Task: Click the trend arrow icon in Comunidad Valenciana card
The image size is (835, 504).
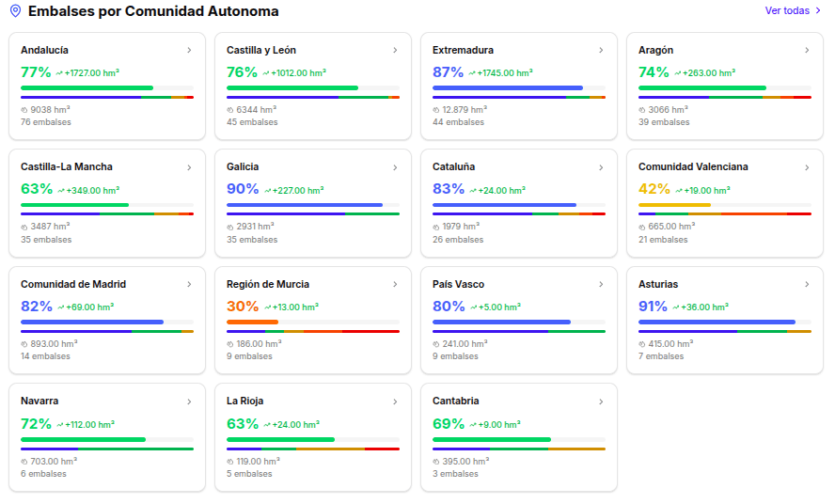Action: coord(679,190)
